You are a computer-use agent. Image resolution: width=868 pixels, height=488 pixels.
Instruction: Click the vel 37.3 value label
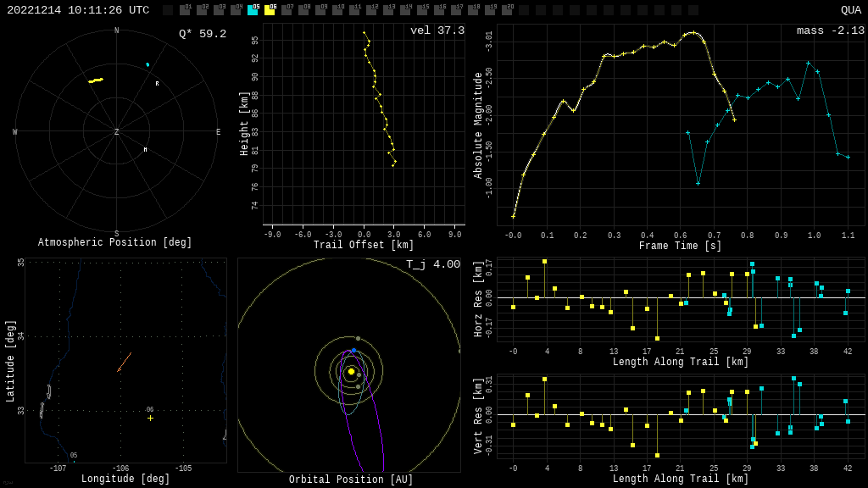coord(437,30)
